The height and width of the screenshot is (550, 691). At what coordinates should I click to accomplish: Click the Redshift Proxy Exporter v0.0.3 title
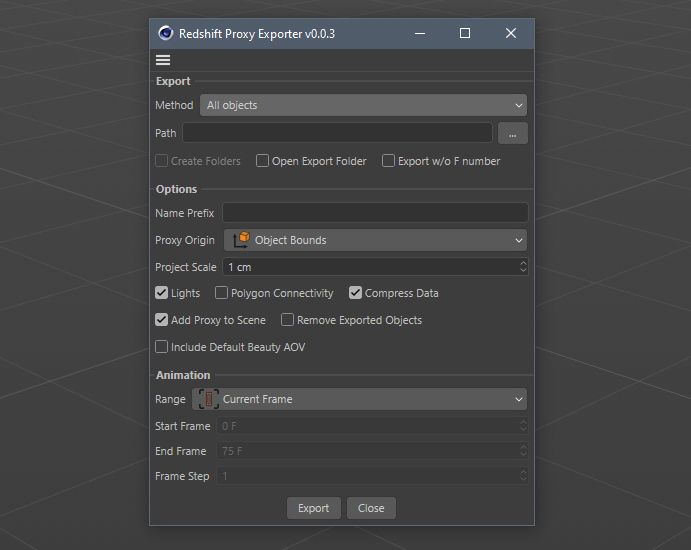point(257,33)
